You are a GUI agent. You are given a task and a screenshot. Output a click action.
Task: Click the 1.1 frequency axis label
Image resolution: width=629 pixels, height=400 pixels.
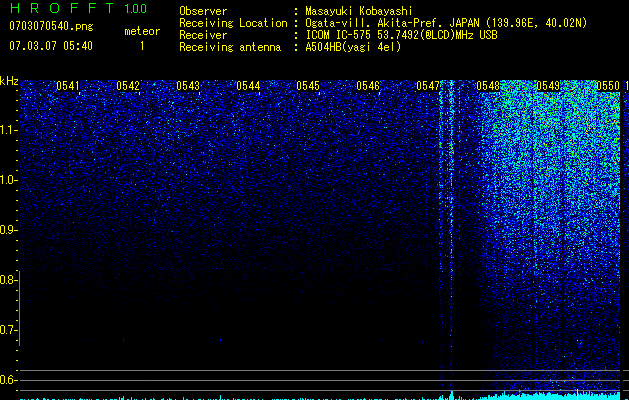point(8,130)
